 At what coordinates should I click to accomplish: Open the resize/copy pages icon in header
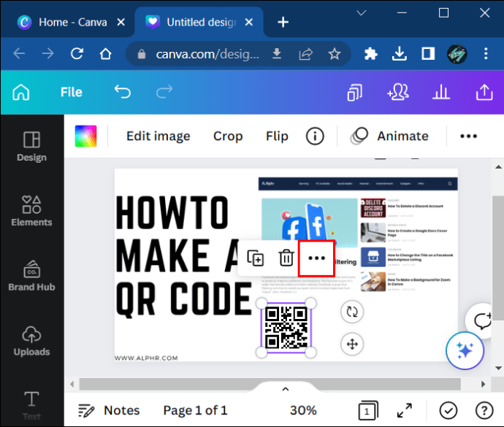click(354, 92)
